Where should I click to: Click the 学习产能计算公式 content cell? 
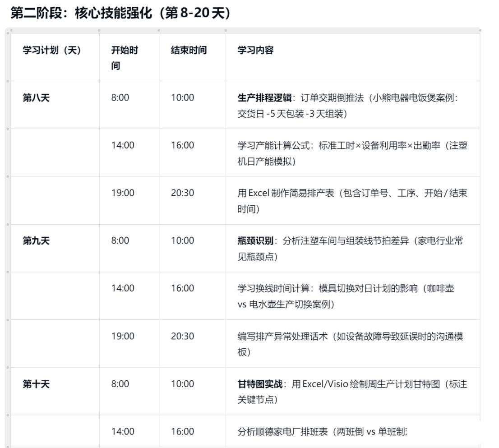352,153
